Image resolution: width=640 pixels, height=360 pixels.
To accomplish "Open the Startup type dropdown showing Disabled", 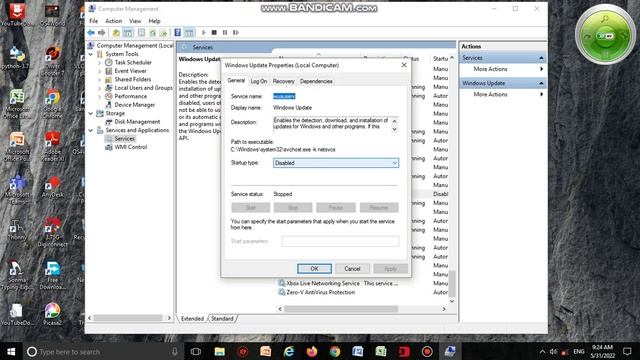I will [x=336, y=163].
